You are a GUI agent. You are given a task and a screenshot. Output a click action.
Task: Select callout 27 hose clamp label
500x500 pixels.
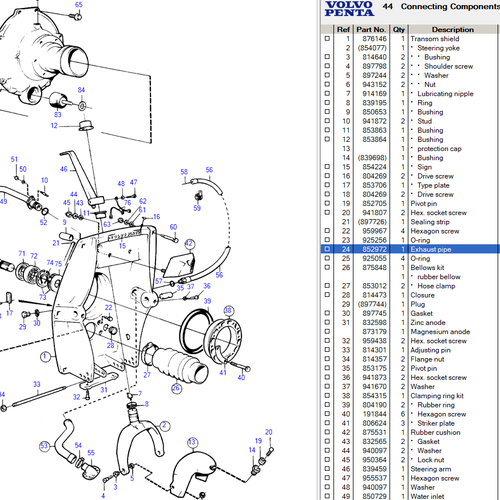pyautogui.click(x=147, y=375)
